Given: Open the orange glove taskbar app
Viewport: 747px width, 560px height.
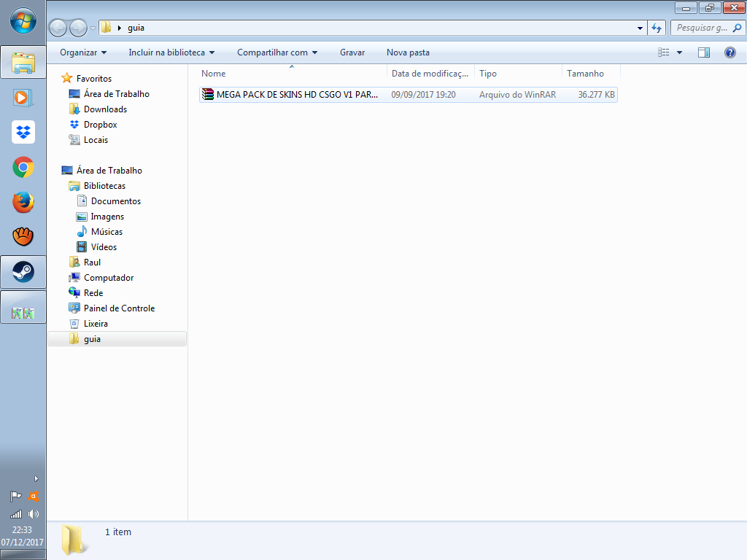Looking at the screenshot, I should pyautogui.click(x=23, y=236).
